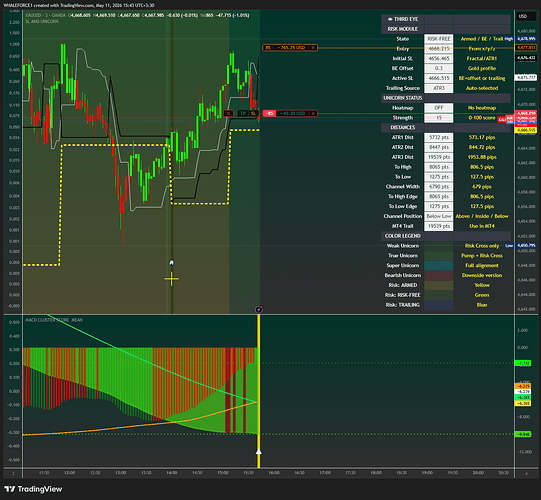Viewport: 541px width, 500px height.
Task: Open the -85 quantity tag on position line
Action: click(x=269, y=113)
